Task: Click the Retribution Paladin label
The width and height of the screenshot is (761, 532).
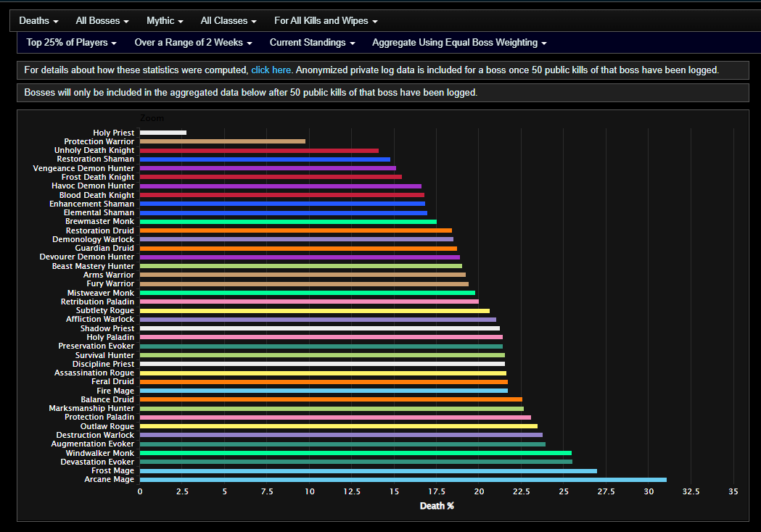Action: tap(97, 302)
